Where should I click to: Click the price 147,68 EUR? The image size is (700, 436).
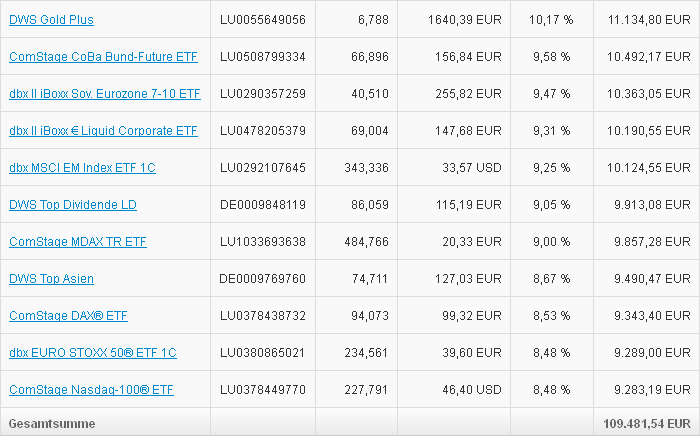tap(468, 131)
